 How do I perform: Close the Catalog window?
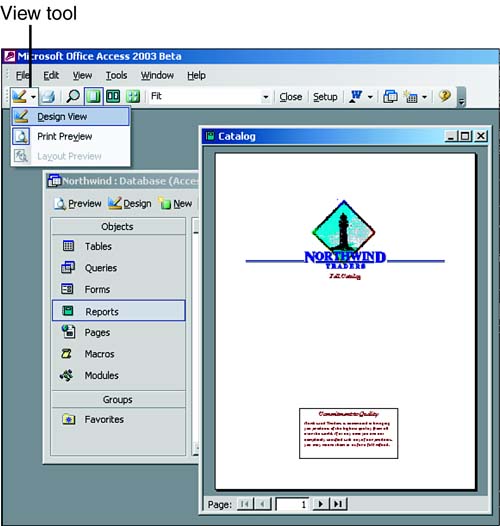[x=481, y=136]
